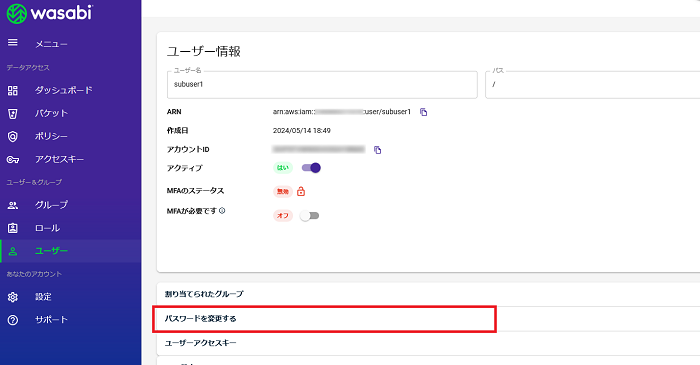Click the ダッシュボード grid icon

click(12, 91)
